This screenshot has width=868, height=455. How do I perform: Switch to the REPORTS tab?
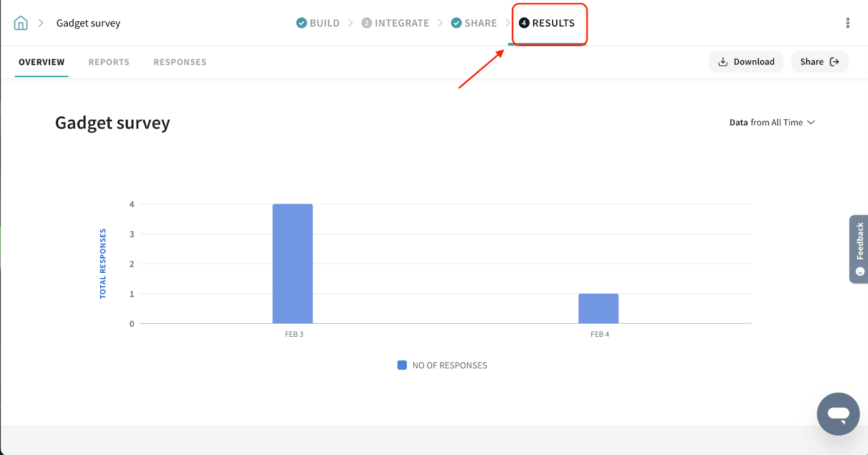tap(109, 62)
